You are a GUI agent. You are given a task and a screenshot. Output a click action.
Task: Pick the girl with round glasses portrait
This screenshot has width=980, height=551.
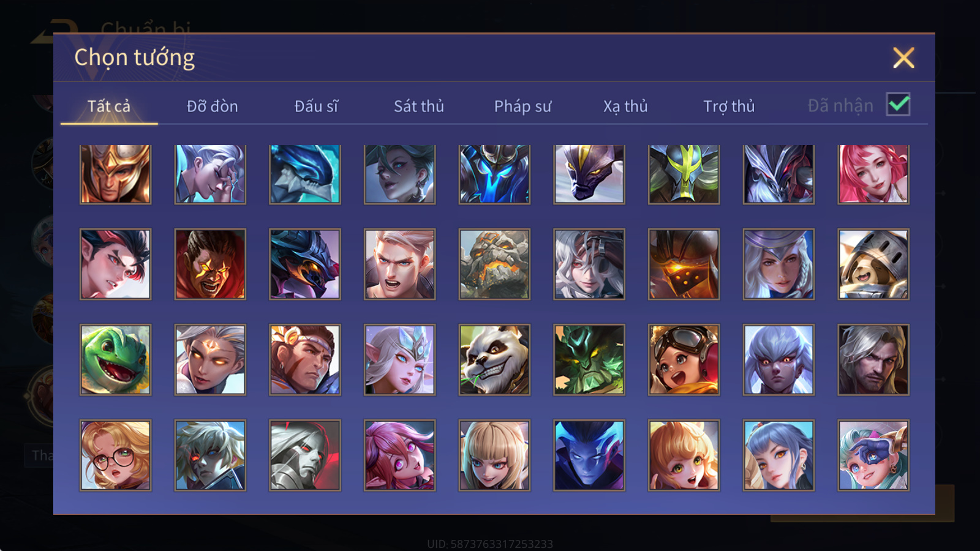pos(115,455)
